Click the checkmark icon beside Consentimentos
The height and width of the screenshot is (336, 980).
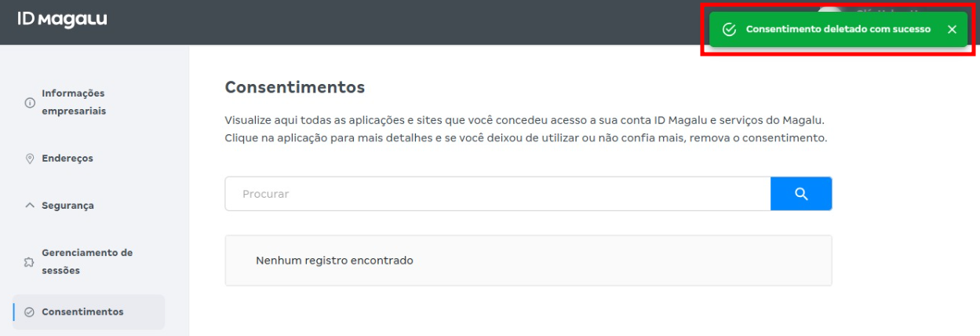click(x=30, y=312)
